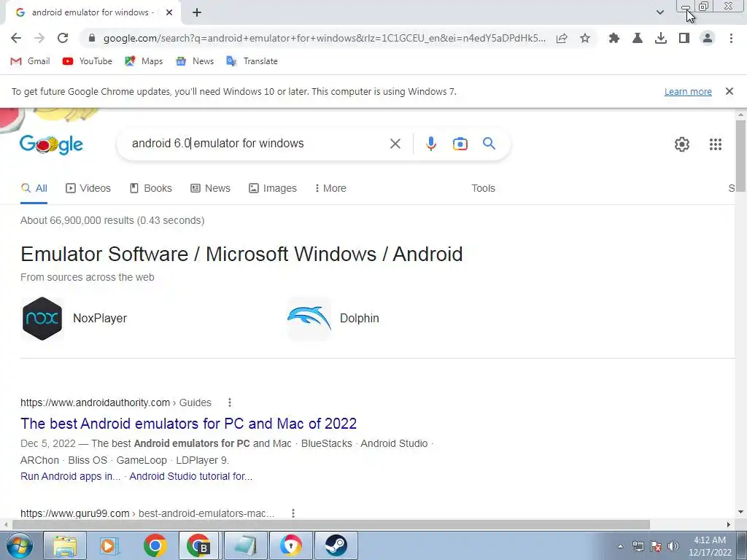
Task: Open the tab search chevron
Action: 659,12
